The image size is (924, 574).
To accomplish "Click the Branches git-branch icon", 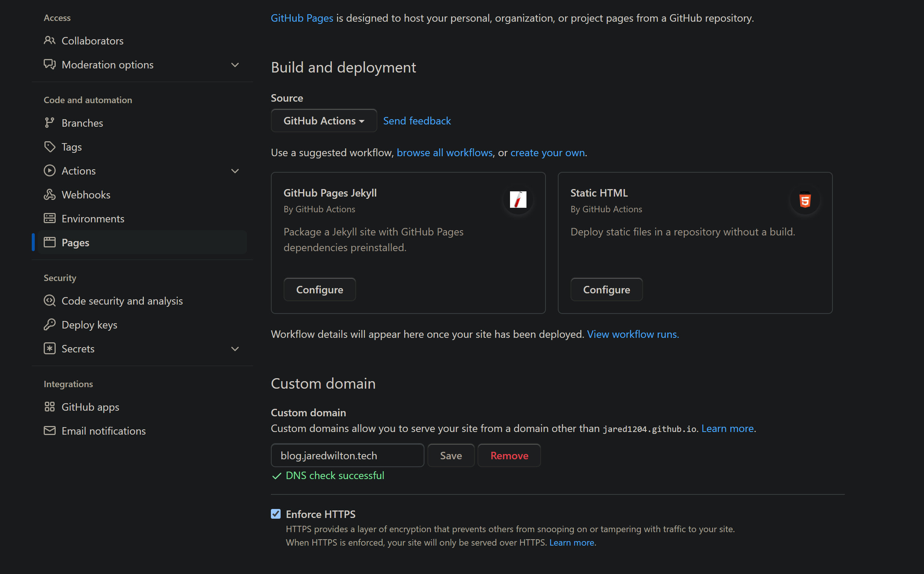I will pos(49,123).
